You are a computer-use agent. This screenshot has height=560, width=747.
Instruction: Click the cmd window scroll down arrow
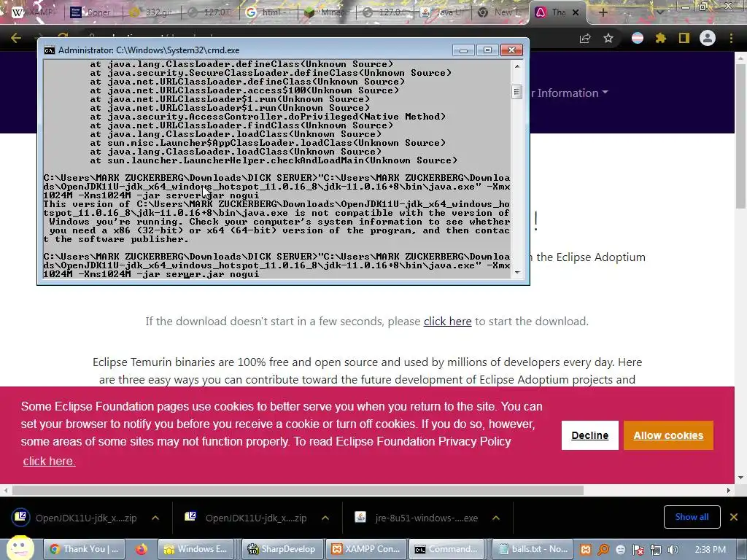tap(517, 273)
